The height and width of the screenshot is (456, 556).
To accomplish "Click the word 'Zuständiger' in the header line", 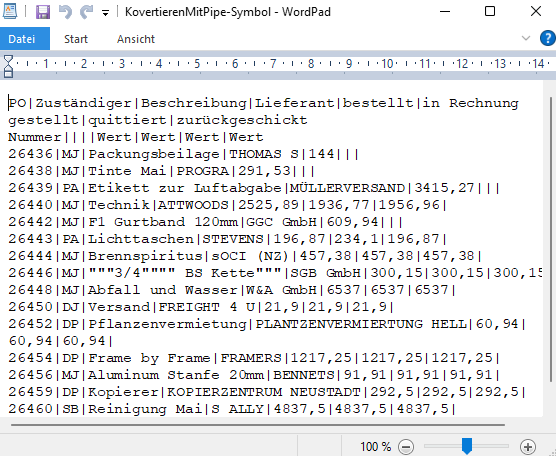I will point(83,103).
